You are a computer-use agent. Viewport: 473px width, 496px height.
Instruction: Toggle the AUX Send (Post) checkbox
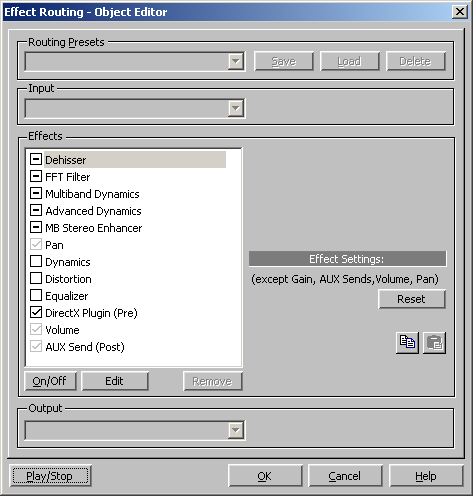(x=36, y=346)
